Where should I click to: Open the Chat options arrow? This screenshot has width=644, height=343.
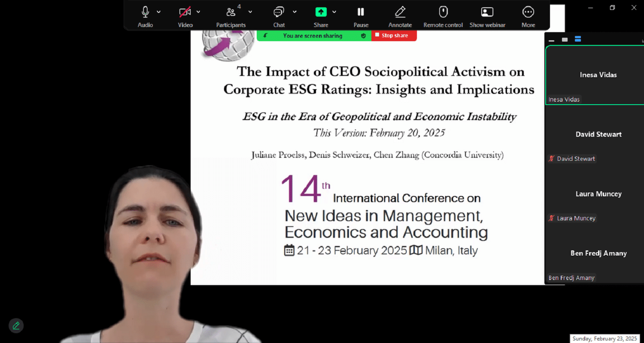295,12
